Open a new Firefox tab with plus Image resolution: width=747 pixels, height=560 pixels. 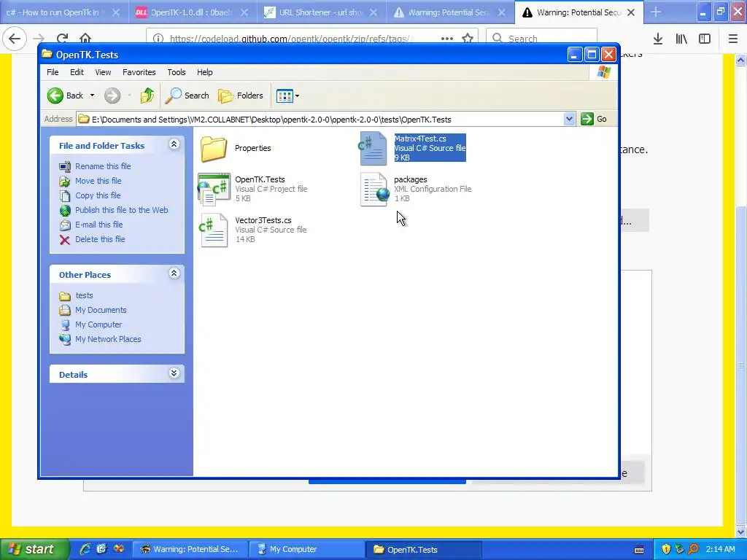(656, 12)
